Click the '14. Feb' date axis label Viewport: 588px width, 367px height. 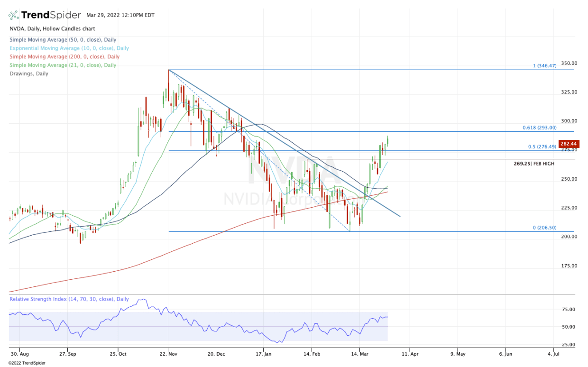click(312, 354)
